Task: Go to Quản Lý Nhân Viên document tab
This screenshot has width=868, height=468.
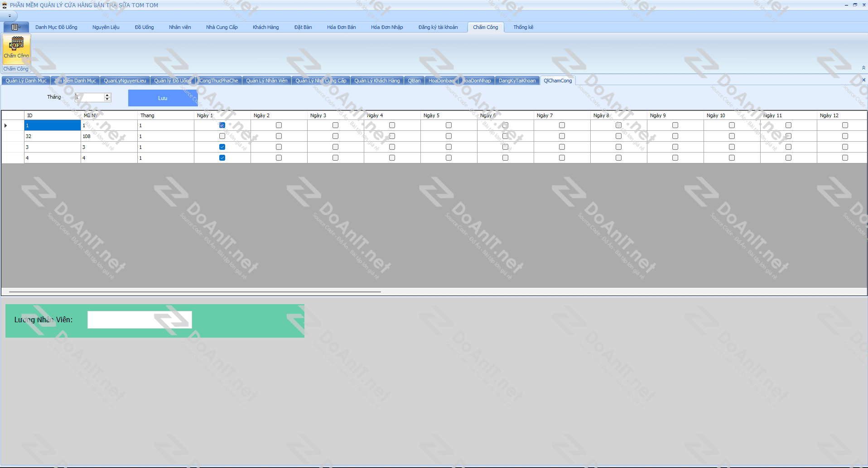Action: pos(267,81)
